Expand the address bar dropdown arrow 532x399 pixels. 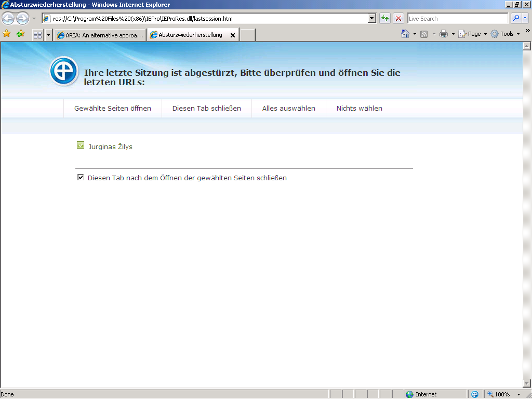(372, 19)
